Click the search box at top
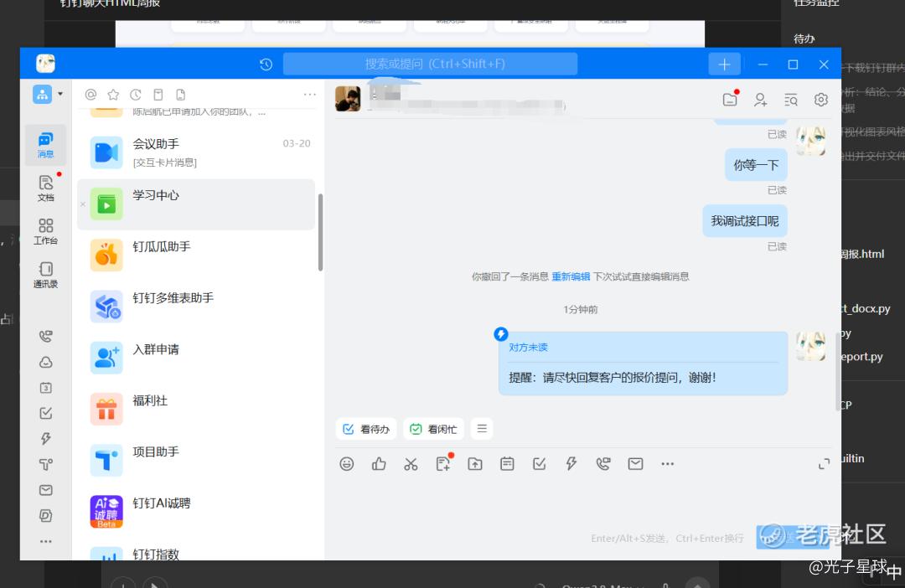Viewport: 905px width, 588px height. [430, 64]
